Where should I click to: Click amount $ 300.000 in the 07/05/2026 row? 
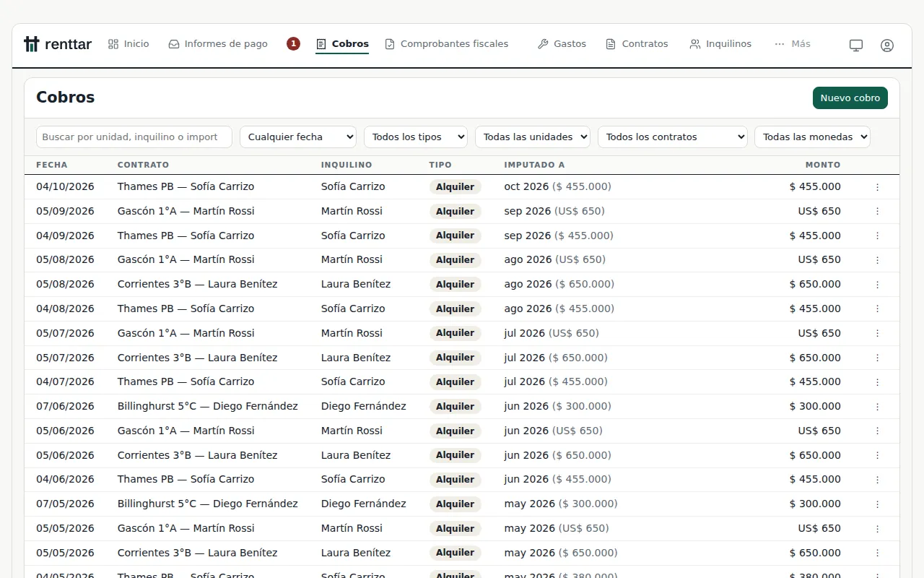(x=815, y=504)
